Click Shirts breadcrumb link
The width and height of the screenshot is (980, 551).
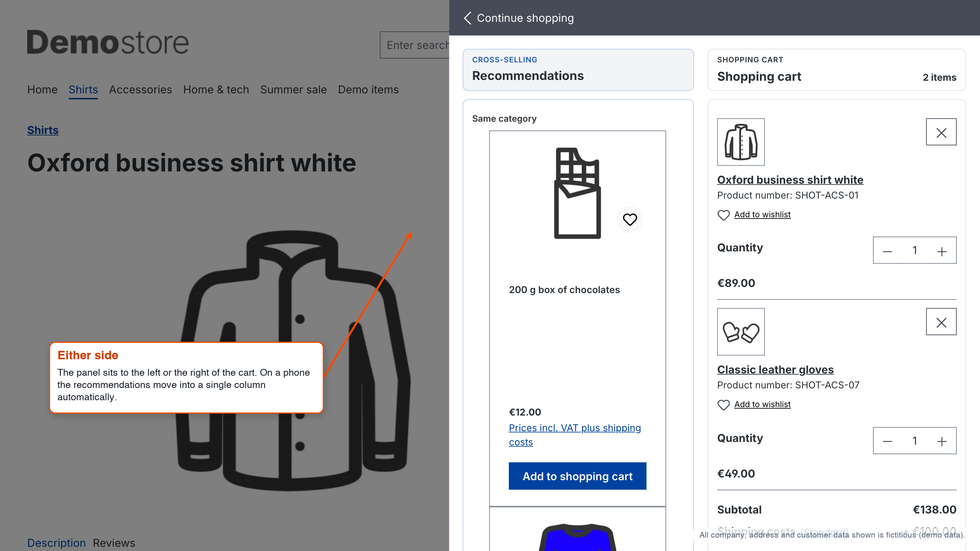click(43, 130)
